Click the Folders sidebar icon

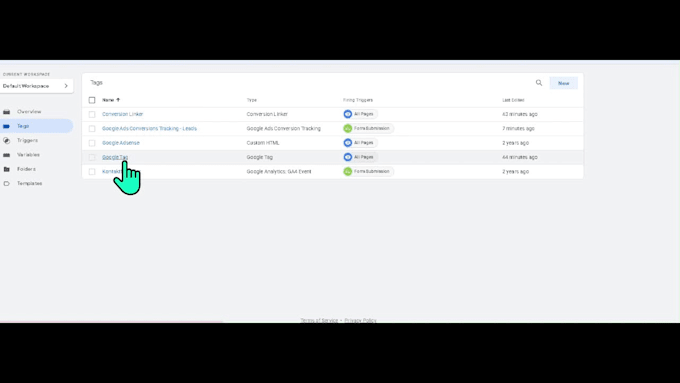click(x=7, y=169)
